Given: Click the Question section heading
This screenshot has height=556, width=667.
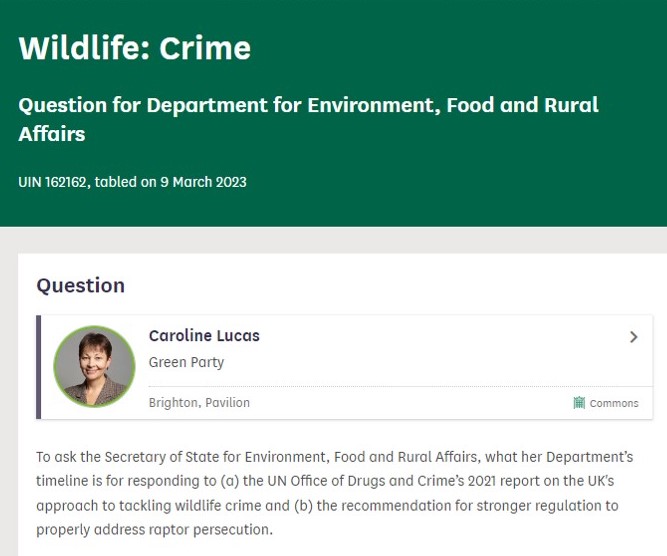Looking at the screenshot, I should (x=80, y=286).
